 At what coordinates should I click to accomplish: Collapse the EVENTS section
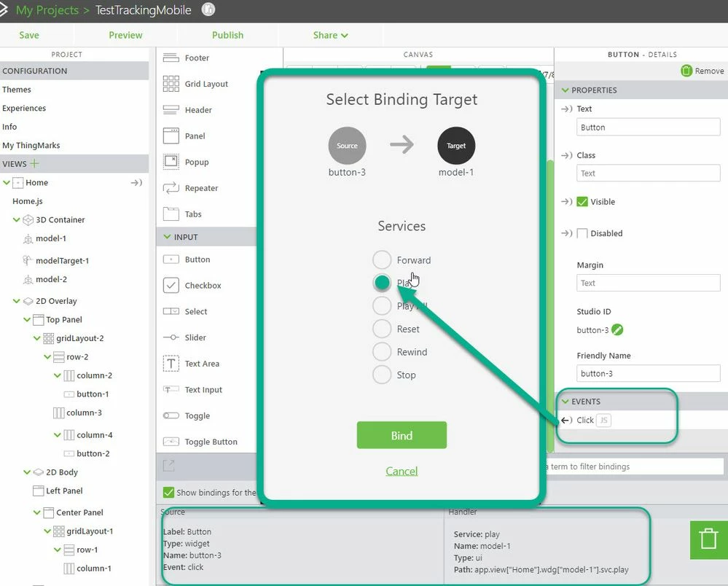coord(565,401)
